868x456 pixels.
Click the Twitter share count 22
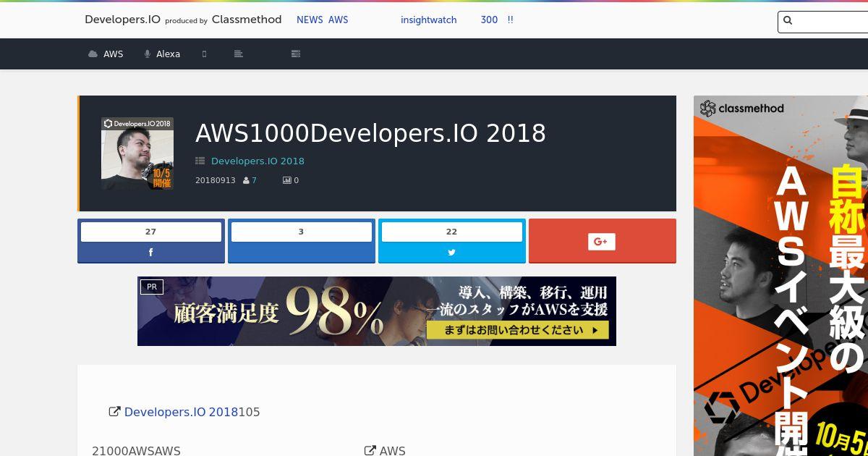point(452,232)
